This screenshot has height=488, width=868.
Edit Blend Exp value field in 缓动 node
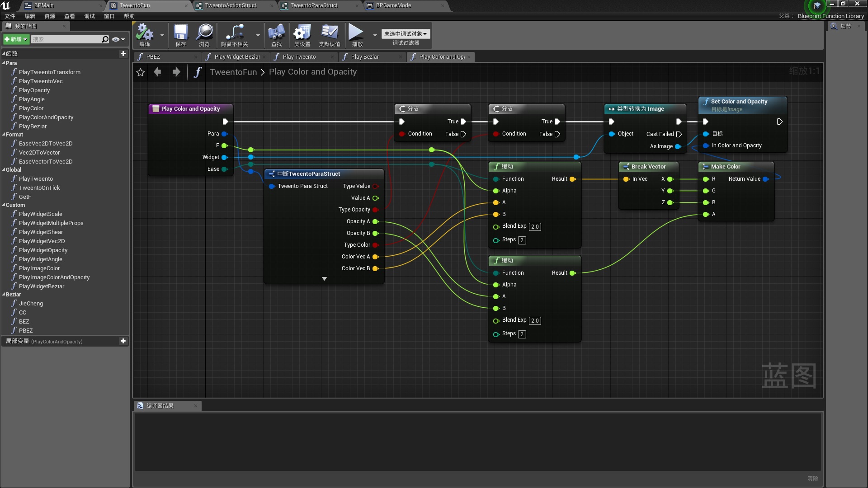tap(535, 226)
